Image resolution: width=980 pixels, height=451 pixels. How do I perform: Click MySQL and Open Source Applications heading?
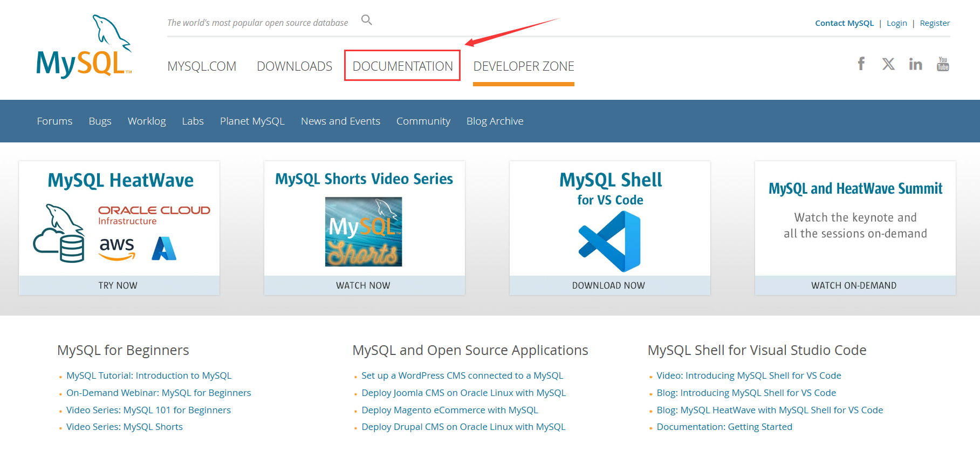(x=470, y=351)
